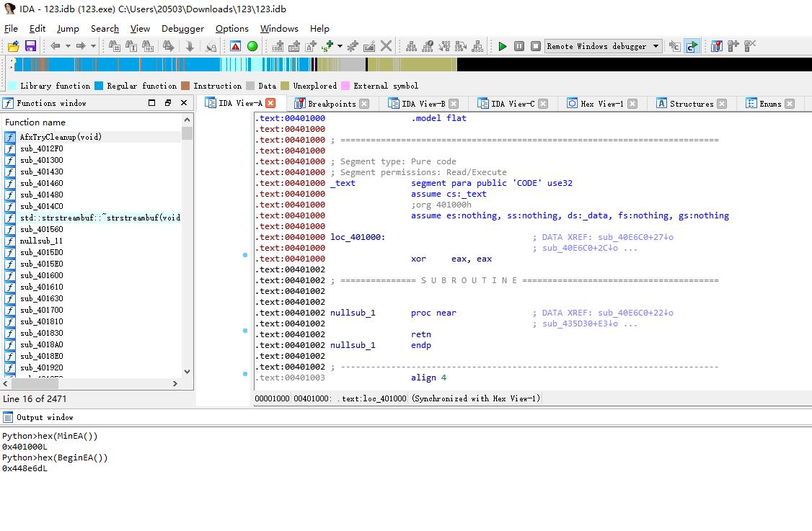
Task: Open the Debugger menu
Action: (x=182, y=29)
